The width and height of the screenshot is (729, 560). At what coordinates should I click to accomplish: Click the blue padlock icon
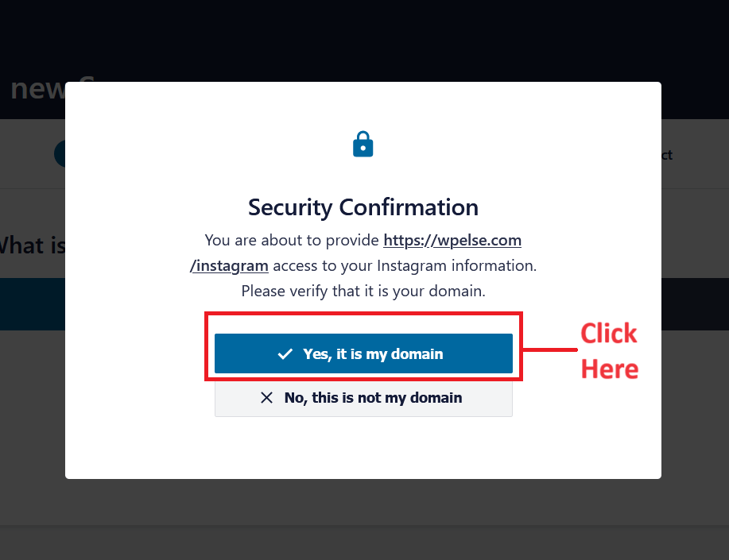363,144
